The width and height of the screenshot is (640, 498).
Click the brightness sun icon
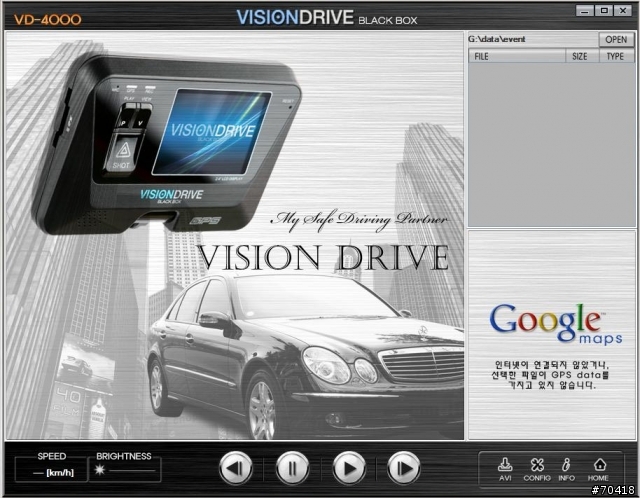[x=100, y=470]
